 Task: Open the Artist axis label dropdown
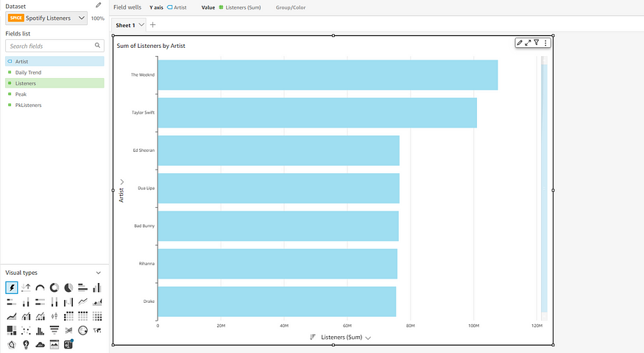(x=122, y=181)
